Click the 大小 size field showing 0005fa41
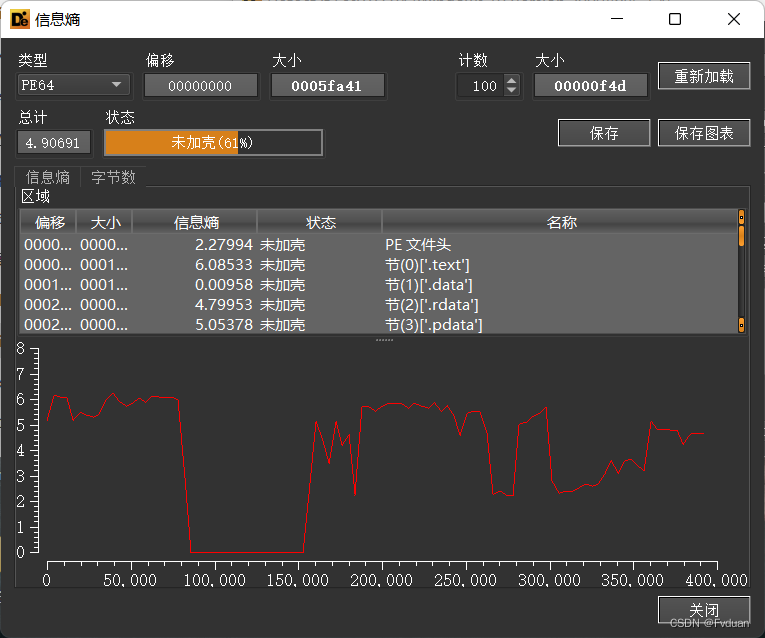Viewport: 765px width, 638px height. (327, 86)
